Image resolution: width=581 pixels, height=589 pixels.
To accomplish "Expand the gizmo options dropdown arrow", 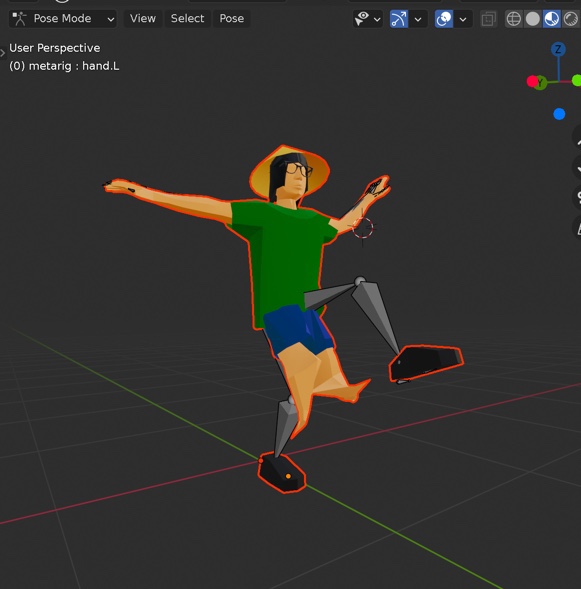I will click(x=418, y=19).
